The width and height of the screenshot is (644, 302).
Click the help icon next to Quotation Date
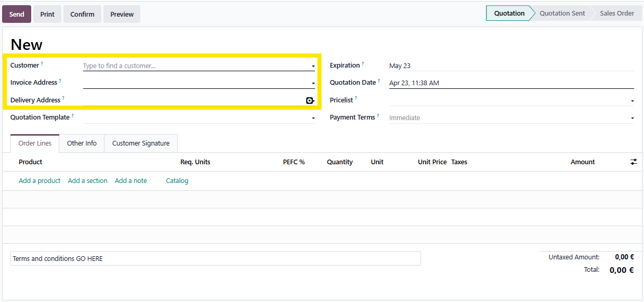(379, 81)
